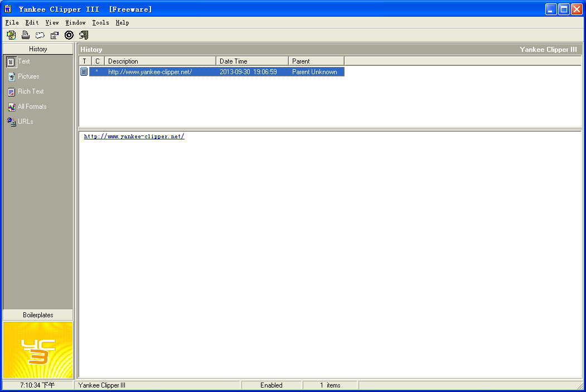Click the black target circle toolbar icon
The image size is (586, 392).
(69, 35)
